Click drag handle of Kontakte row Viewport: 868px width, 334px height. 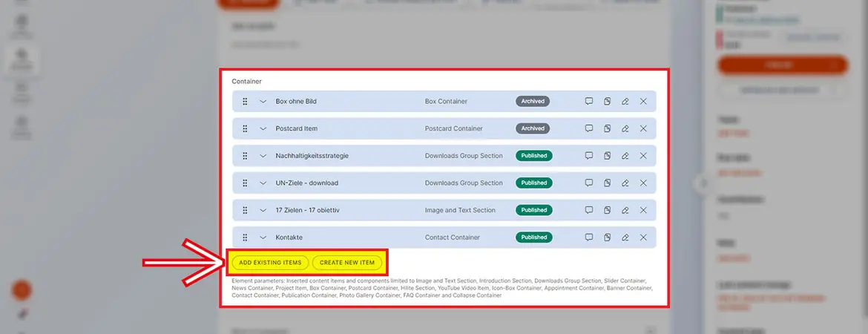[x=245, y=238]
